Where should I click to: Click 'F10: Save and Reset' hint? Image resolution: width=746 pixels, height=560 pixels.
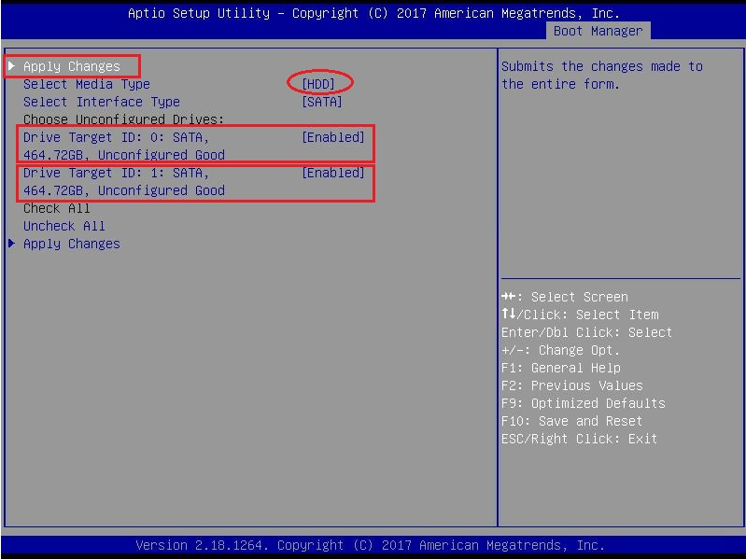pos(571,421)
